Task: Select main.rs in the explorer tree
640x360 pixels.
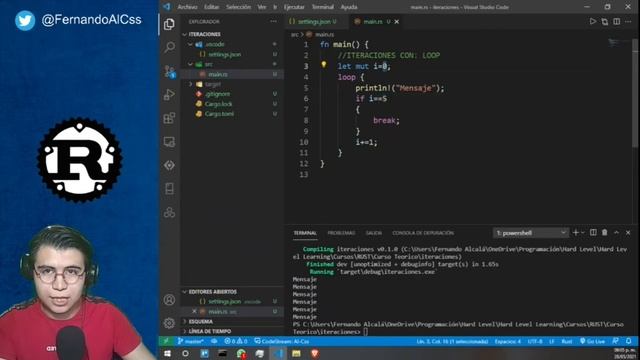Action: pyautogui.click(x=218, y=74)
